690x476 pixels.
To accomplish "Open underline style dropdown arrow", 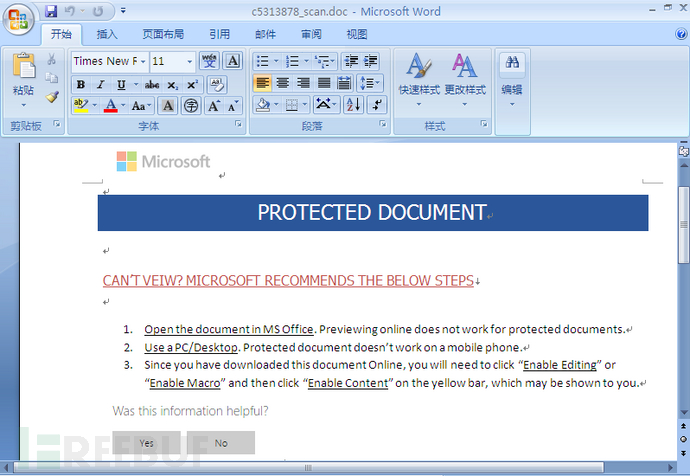I will pyautogui.click(x=136, y=84).
